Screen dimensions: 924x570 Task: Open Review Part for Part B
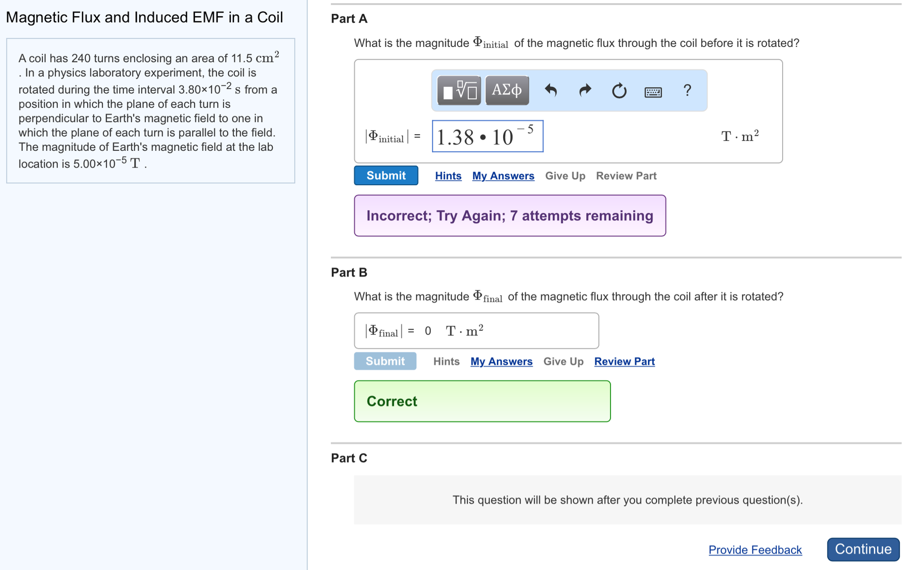[x=624, y=361]
